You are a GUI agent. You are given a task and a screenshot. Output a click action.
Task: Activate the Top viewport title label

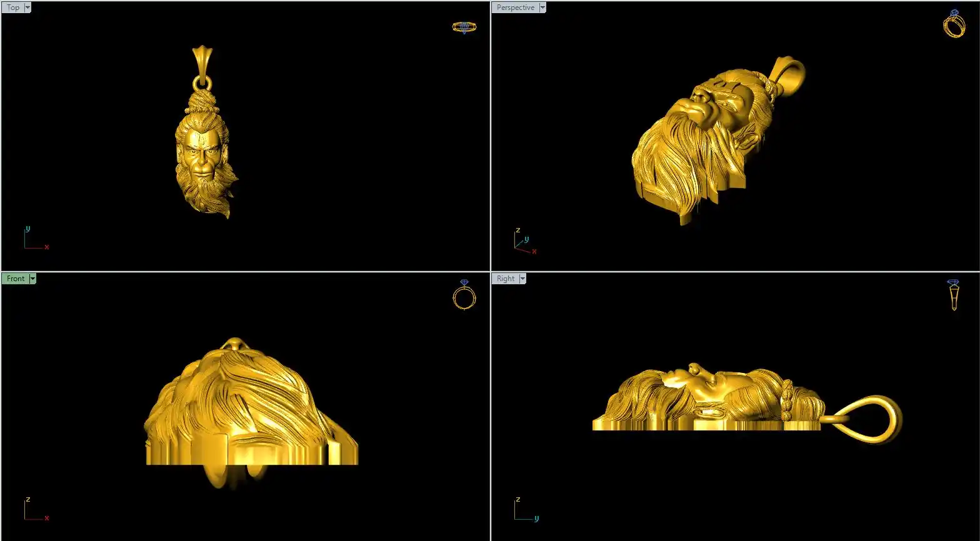[13, 7]
